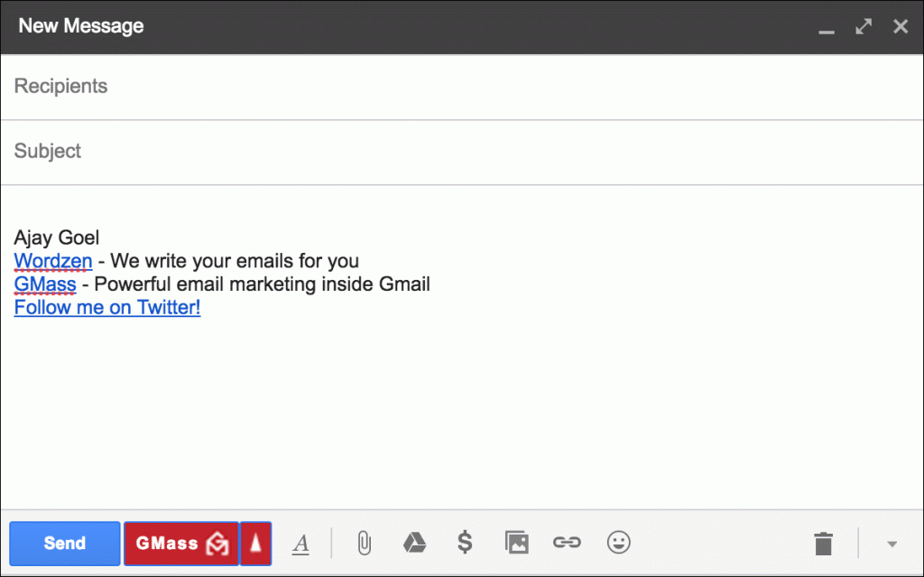Click into the Subject field
This screenshot has height=577, width=924.
click(451, 152)
